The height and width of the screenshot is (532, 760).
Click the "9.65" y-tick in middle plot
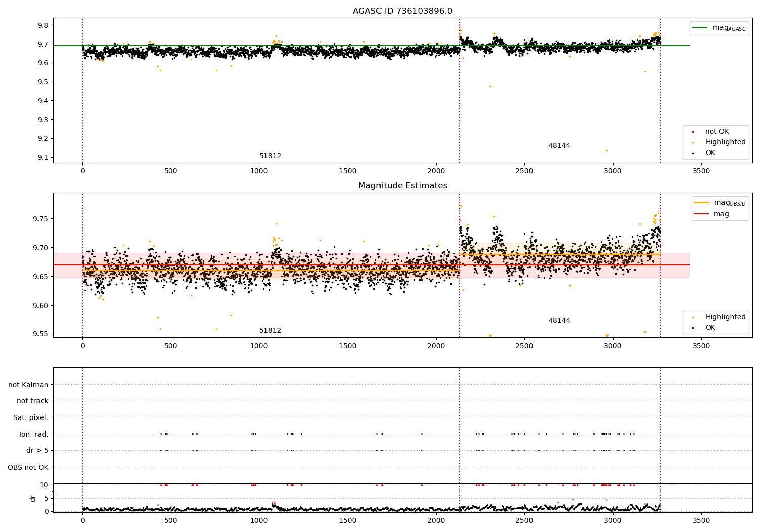(41, 277)
